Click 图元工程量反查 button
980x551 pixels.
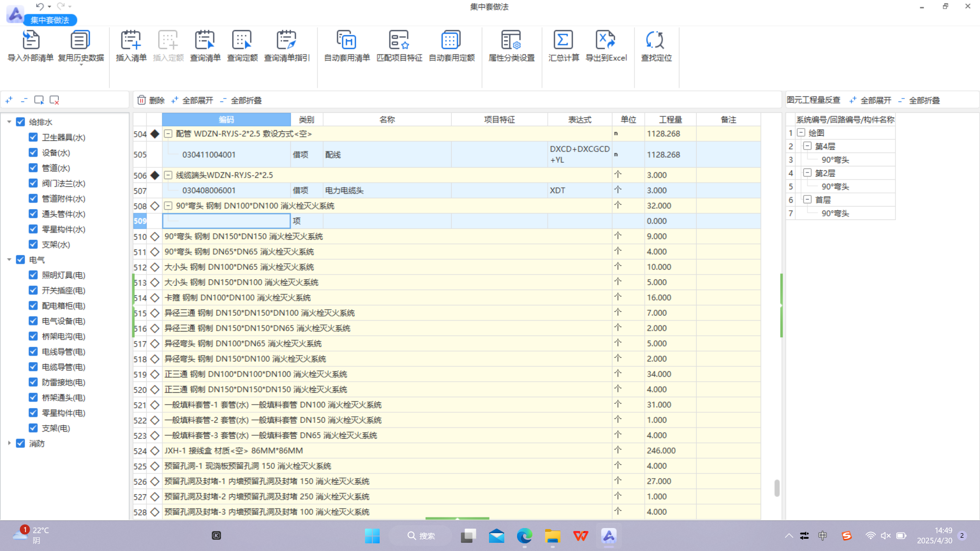click(813, 100)
